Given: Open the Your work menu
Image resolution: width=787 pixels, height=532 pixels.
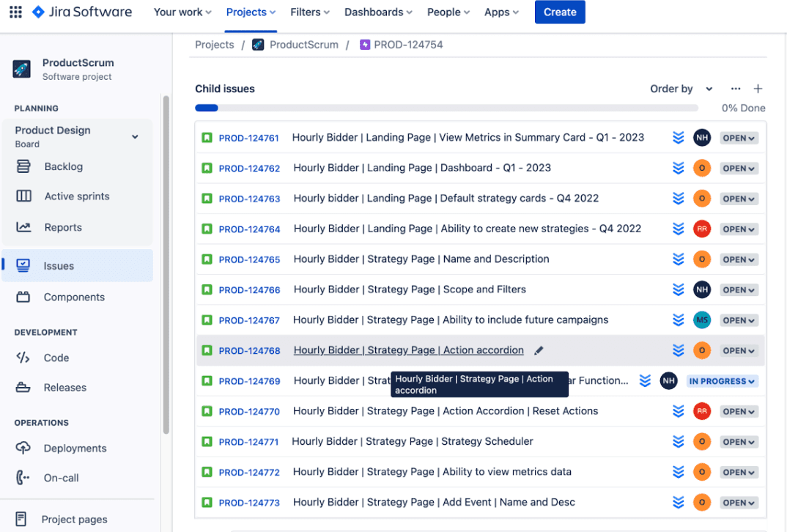Looking at the screenshot, I should point(182,12).
